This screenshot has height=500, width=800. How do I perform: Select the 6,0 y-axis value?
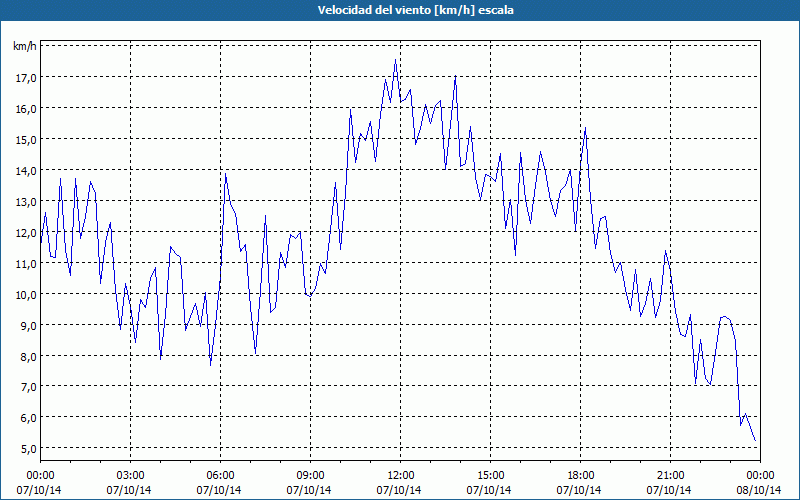point(28,418)
